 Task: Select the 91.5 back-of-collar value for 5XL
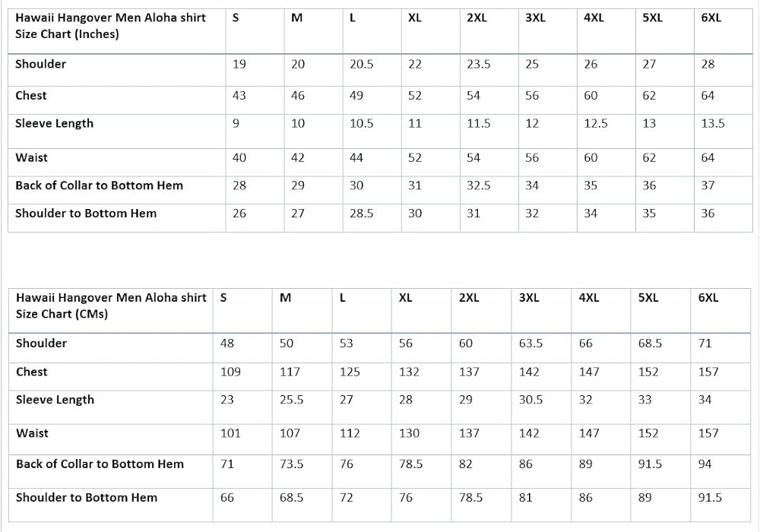(x=650, y=464)
